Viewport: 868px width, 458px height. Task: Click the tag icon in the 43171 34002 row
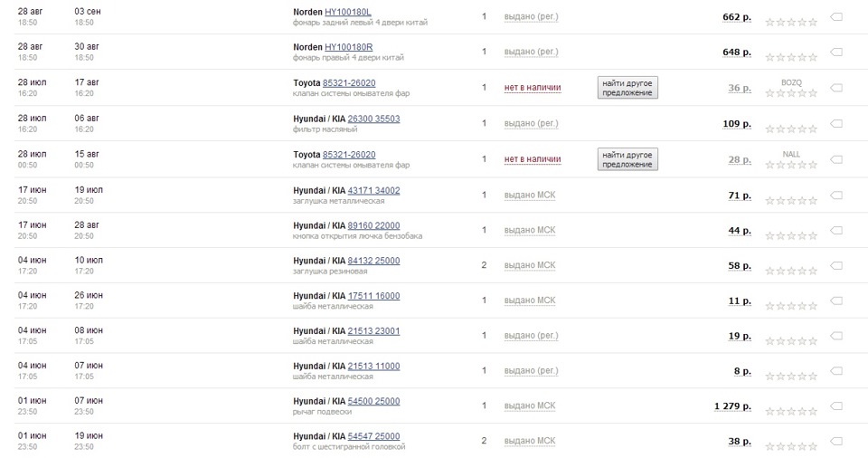[836, 195]
